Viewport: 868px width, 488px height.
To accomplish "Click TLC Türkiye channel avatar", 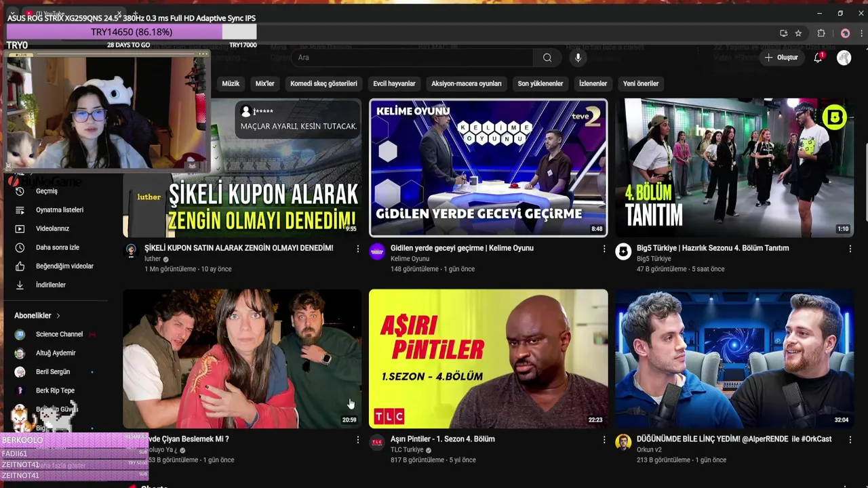I will (x=377, y=443).
